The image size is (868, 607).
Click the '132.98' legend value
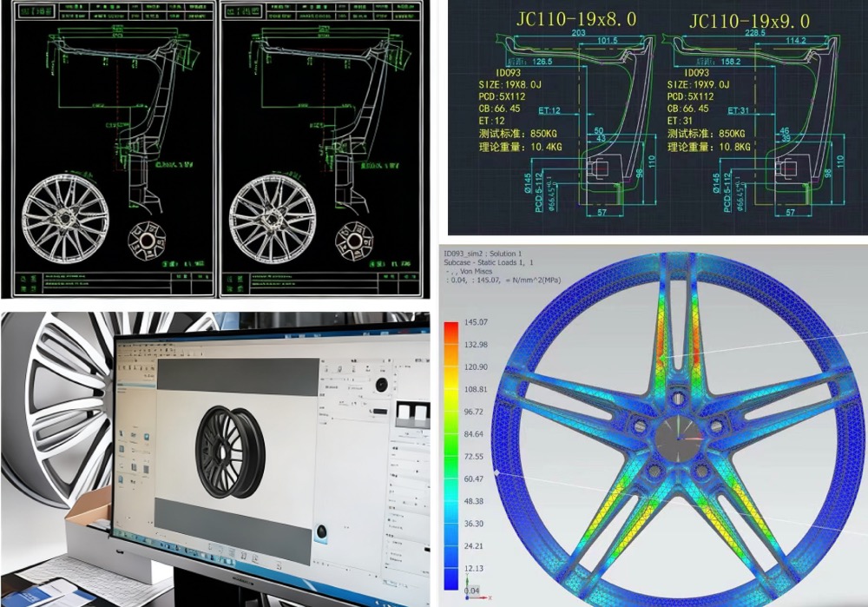[476, 345]
